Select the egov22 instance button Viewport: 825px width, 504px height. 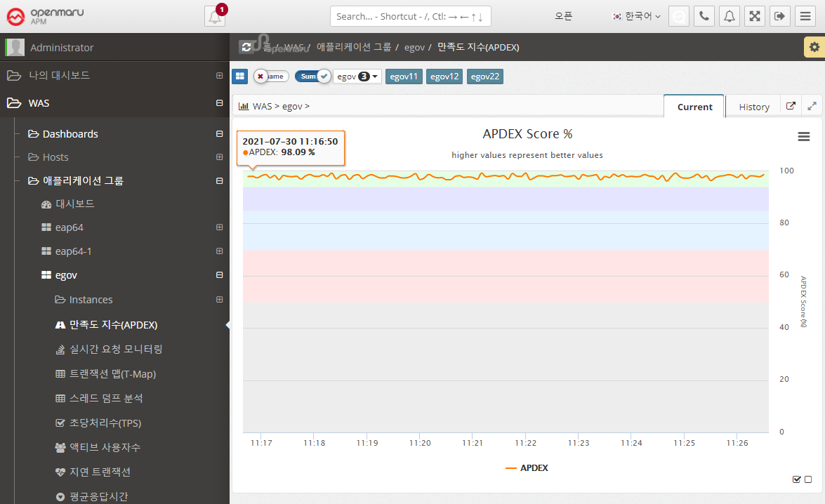[x=485, y=76]
